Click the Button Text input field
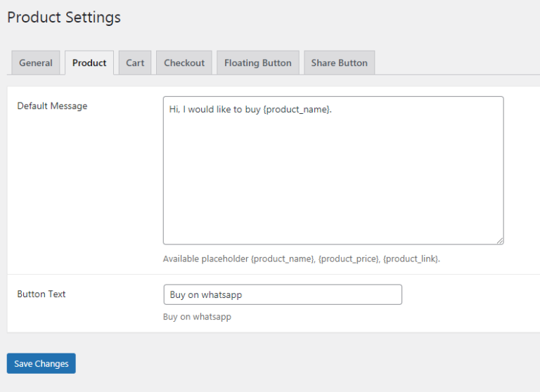The width and height of the screenshot is (540, 392). 283,294
